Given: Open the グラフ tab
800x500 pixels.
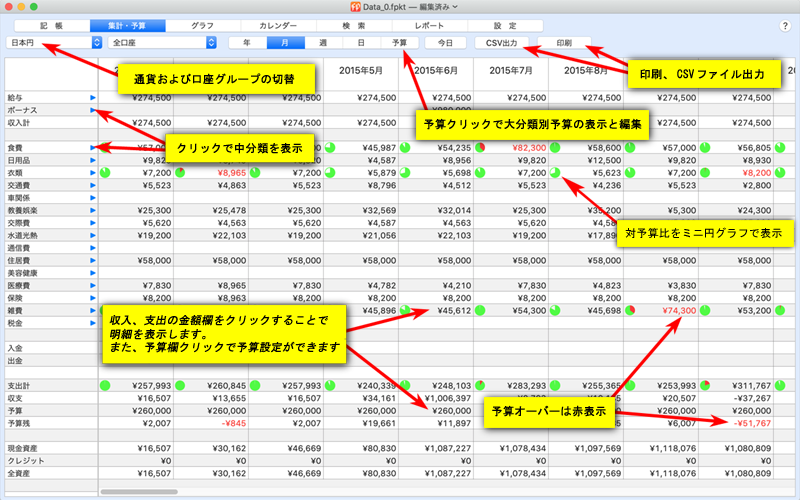Looking at the screenshot, I should tap(203, 26).
